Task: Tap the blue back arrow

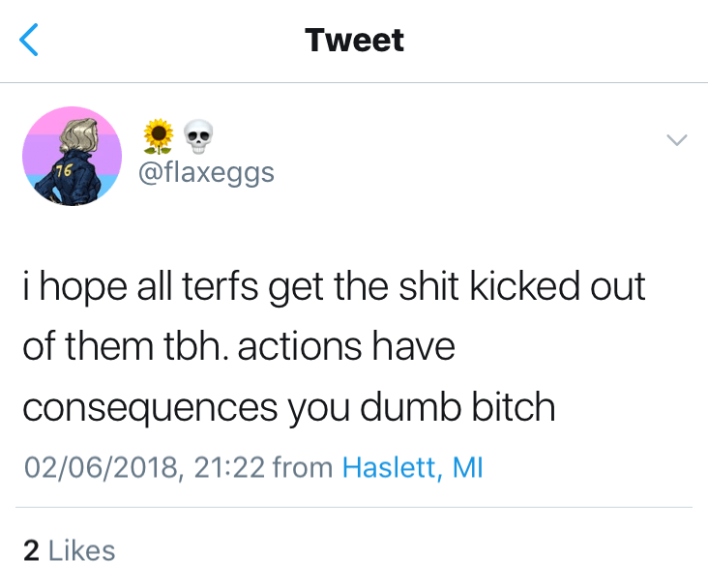Action: tap(30, 41)
